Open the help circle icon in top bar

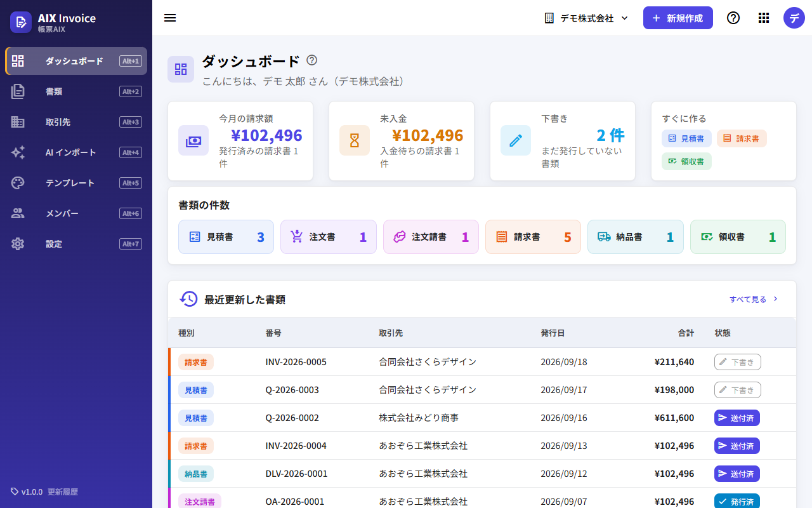coord(733,18)
